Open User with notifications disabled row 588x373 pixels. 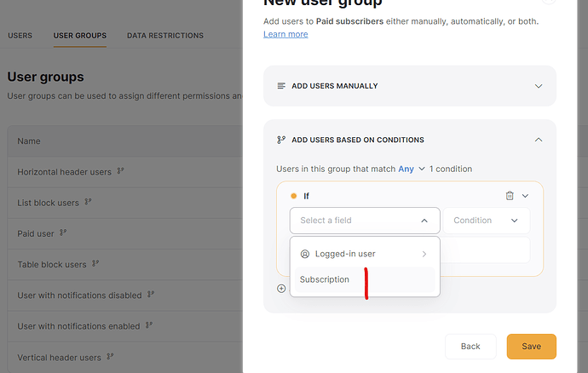tap(125, 296)
